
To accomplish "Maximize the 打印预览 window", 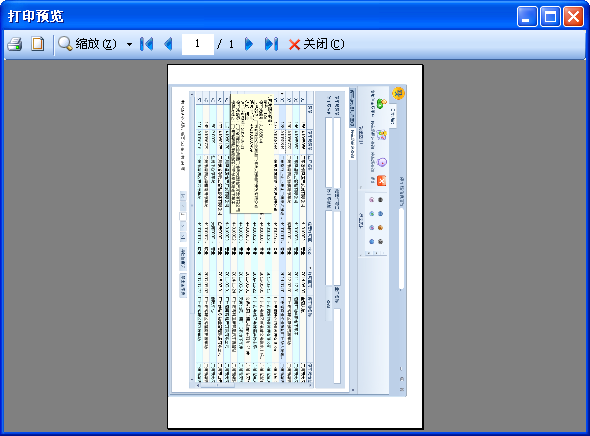I will pos(550,17).
